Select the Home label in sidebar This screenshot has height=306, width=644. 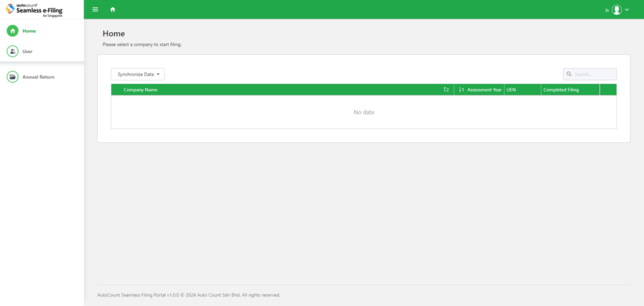tap(29, 31)
